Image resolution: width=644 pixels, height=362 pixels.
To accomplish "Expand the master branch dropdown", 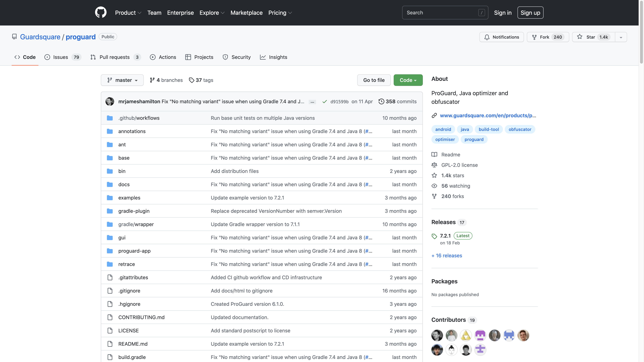I will [x=122, y=80].
